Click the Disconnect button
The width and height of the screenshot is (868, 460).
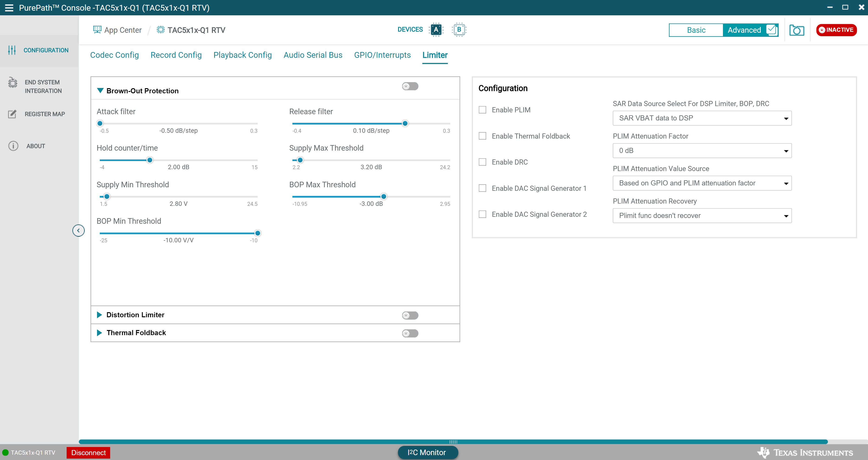(88, 453)
